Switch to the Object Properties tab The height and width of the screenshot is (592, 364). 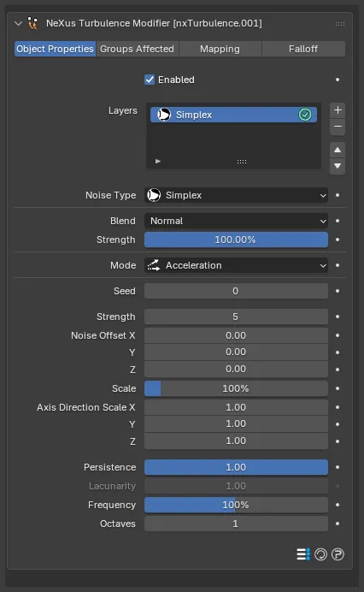(x=55, y=49)
